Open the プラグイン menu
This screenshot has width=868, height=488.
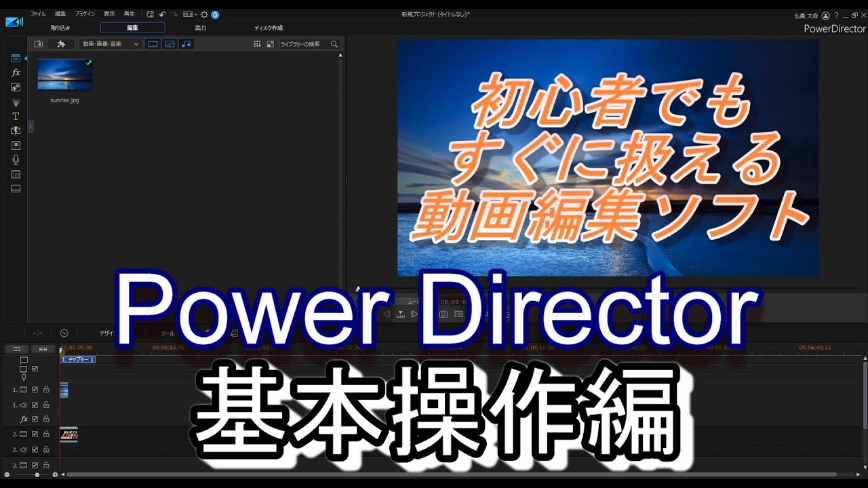(x=85, y=14)
